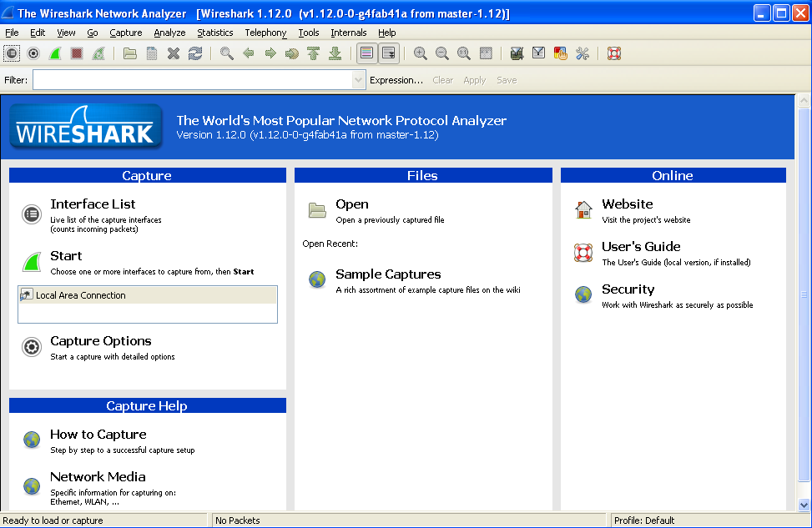
Task: Click the Clear filter button
Action: click(443, 80)
